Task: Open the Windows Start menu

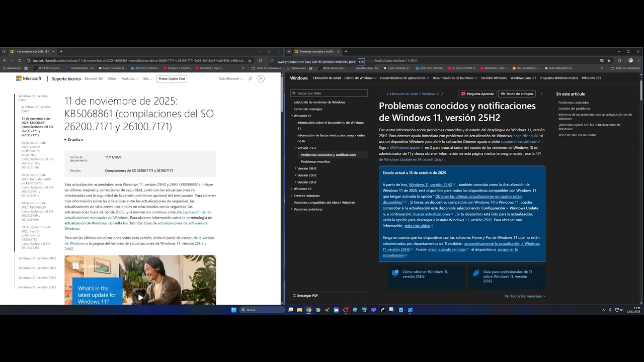Action: pyautogui.click(x=234, y=310)
